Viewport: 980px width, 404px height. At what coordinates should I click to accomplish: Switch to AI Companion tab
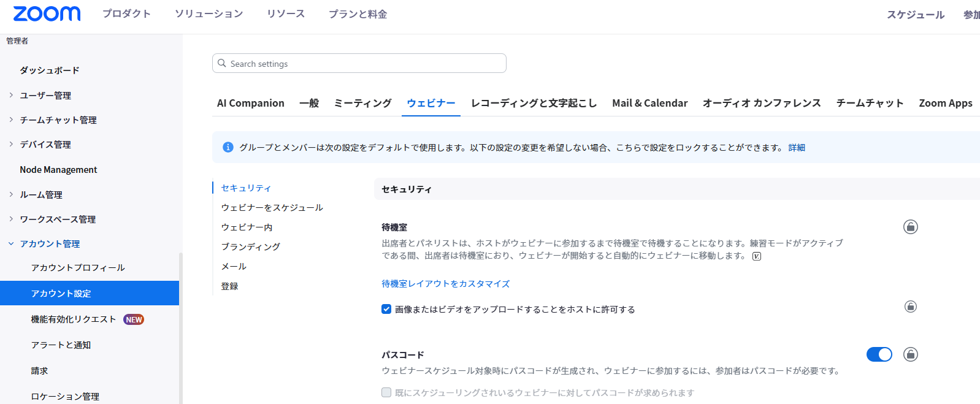point(251,103)
